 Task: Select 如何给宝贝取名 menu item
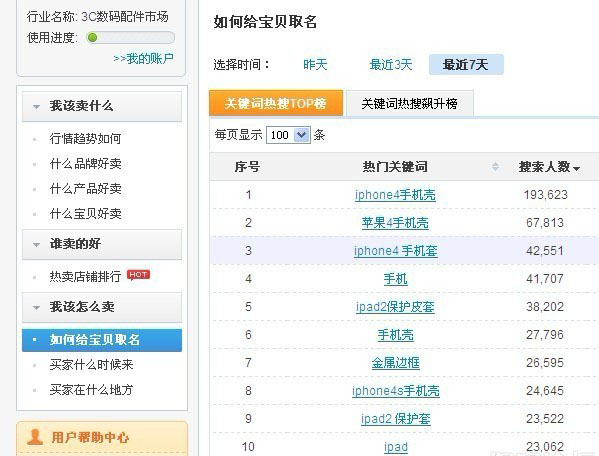click(102, 340)
